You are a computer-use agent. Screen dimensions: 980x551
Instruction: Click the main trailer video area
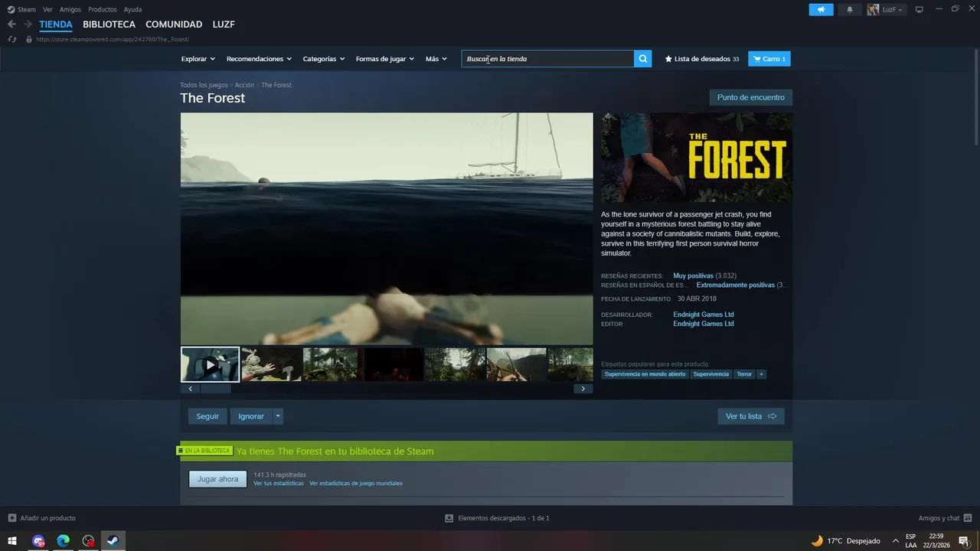pos(387,229)
